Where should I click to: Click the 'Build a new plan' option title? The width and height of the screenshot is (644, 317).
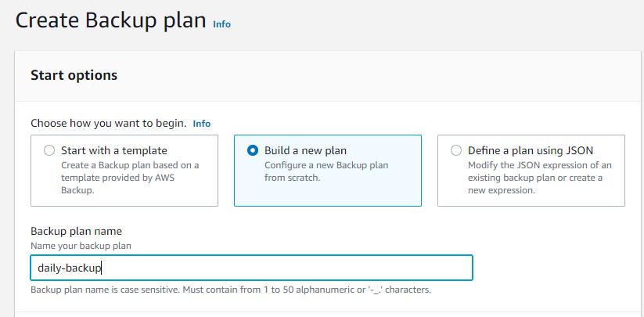(x=305, y=150)
